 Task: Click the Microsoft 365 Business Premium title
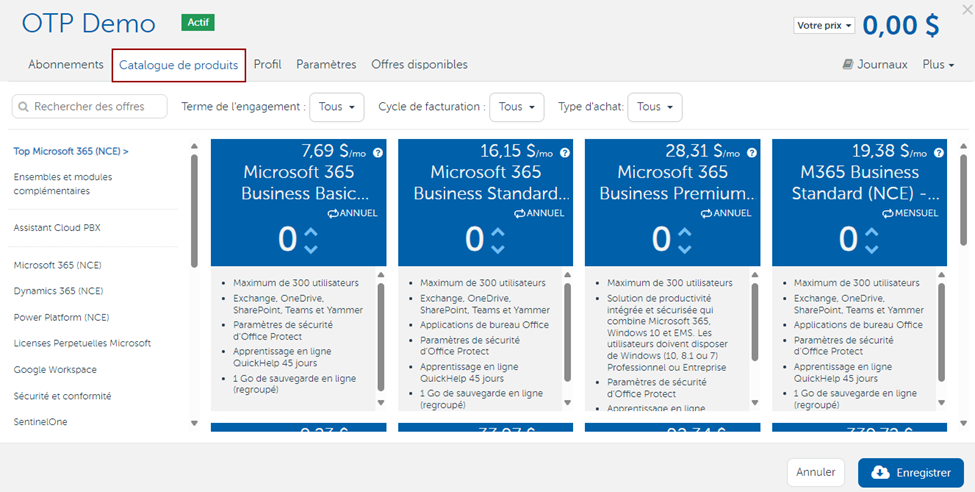(x=678, y=183)
